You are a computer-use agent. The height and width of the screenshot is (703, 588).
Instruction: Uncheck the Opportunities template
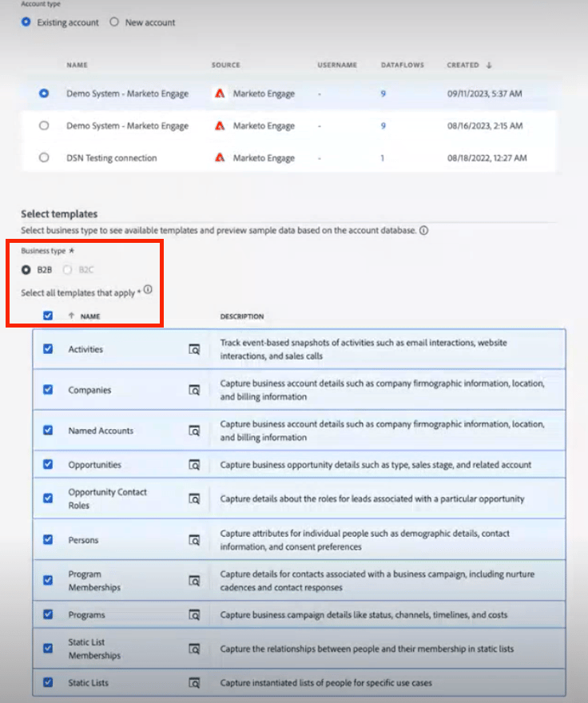coord(48,464)
